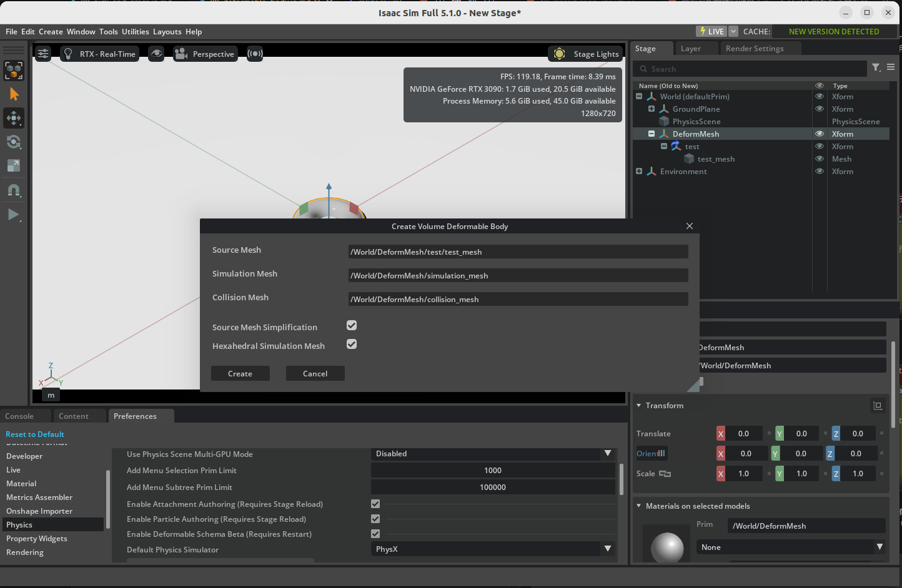This screenshot has height=588, width=902.
Task: Expand the Environment prim in Stage panel
Action: coord(638,171)
